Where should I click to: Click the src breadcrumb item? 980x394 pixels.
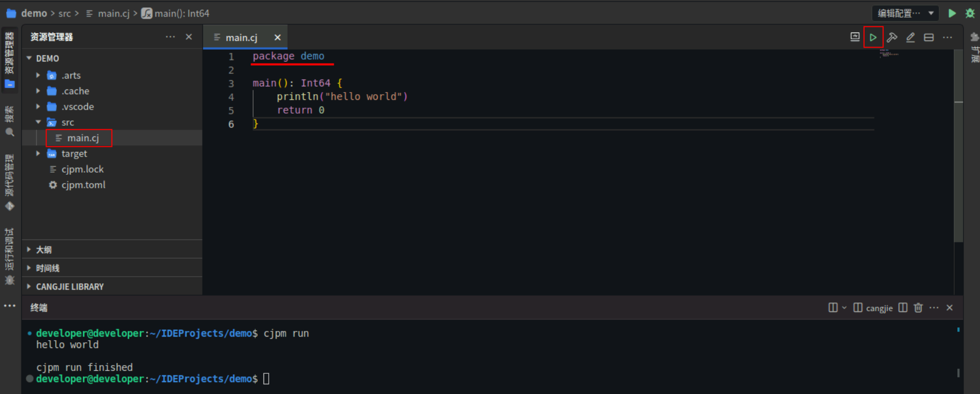[x=65, y=13]
